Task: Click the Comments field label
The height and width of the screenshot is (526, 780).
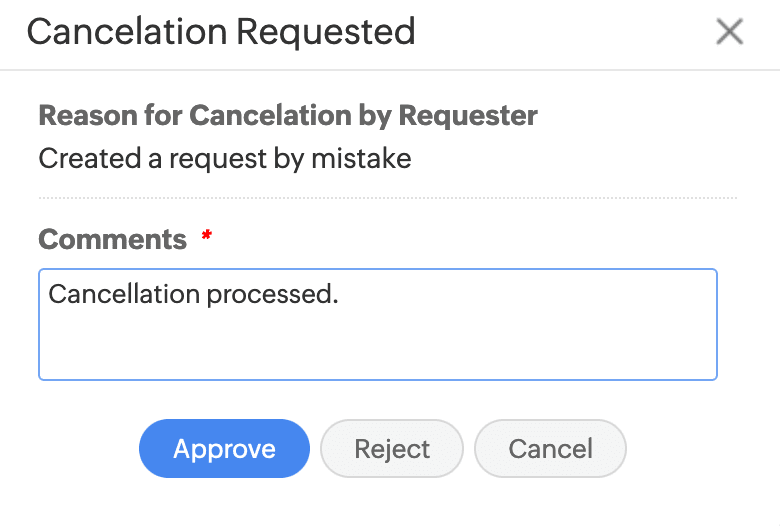Action: (x=112, y=240)
